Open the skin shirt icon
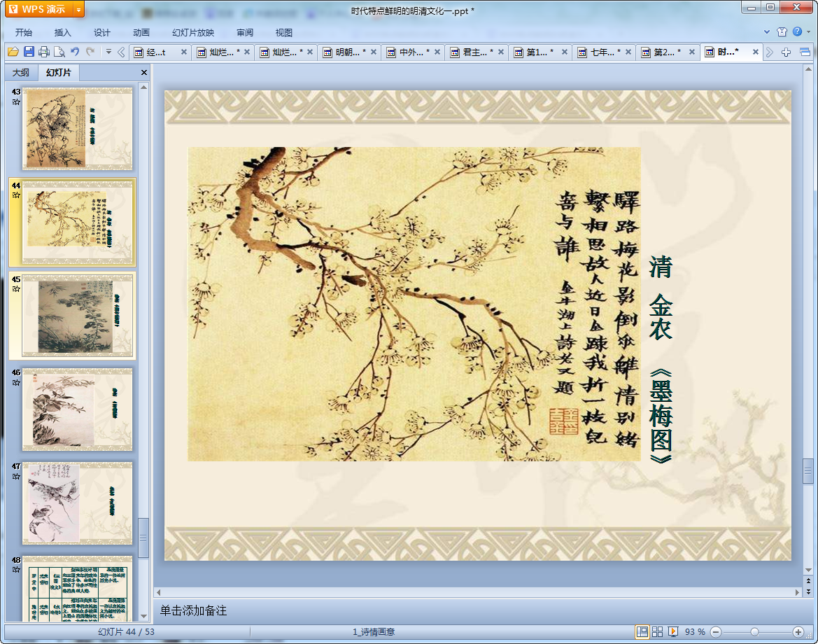818x644 pixels. click(x=782, y=31)
